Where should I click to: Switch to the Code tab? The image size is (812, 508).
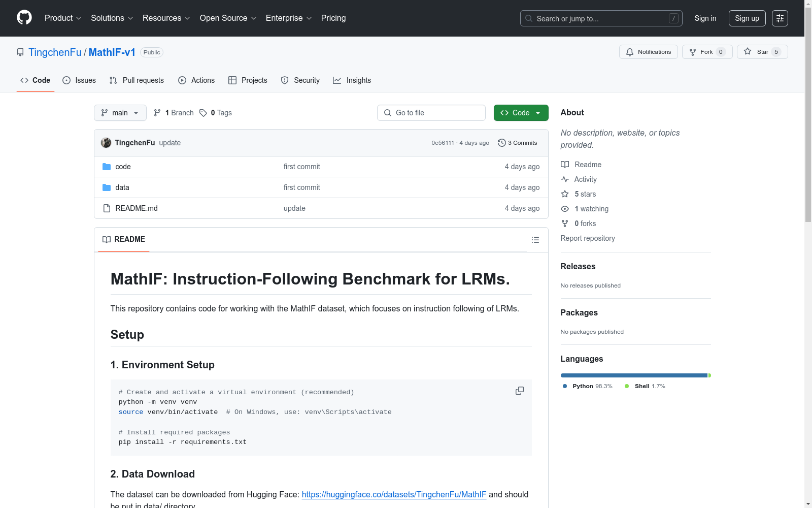coord(36,80)
